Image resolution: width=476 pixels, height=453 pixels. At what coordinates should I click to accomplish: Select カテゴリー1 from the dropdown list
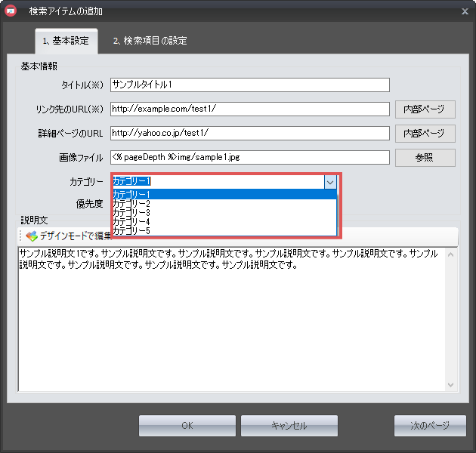point(224,195)
